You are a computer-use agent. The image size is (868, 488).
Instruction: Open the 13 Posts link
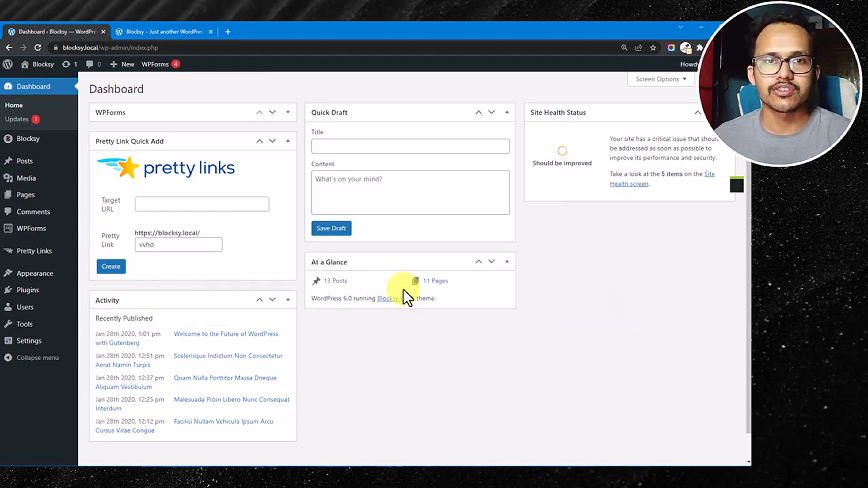335,281
